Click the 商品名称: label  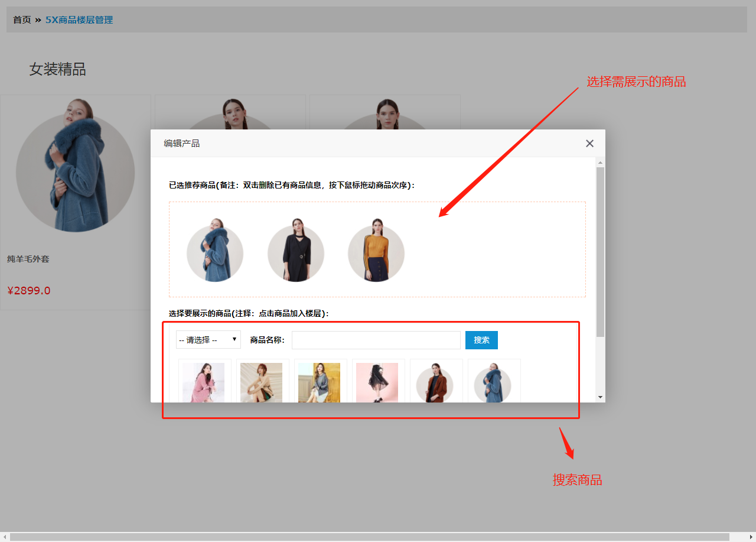tap(268, 340)
